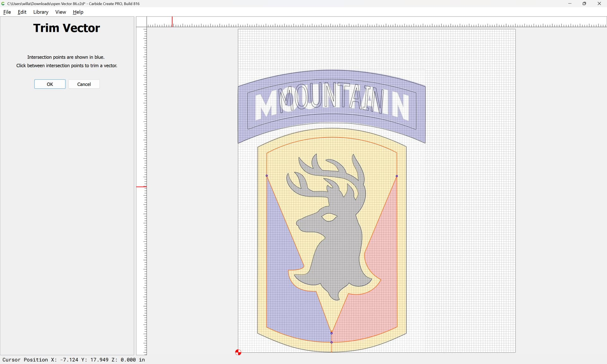The height and width of the screenshot is (364, 607).
Task: Click the 'Intersection points are shown in blue.' text
Action: pos(66,57)
